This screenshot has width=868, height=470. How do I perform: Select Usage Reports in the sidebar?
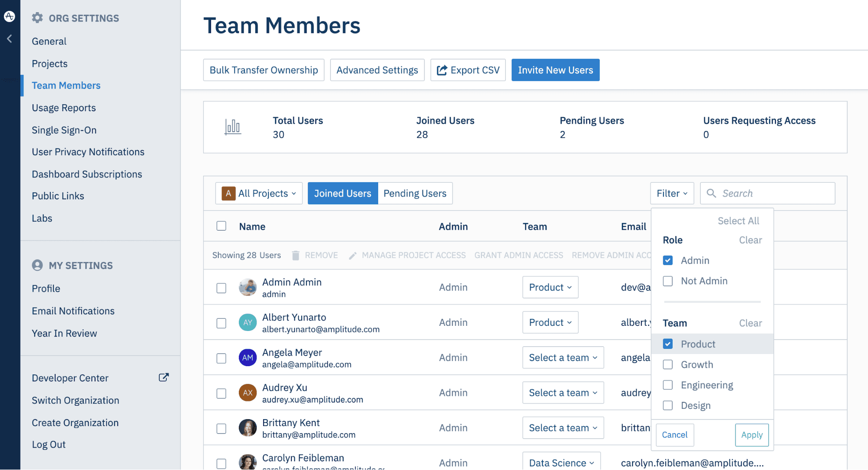coord(63,107)
